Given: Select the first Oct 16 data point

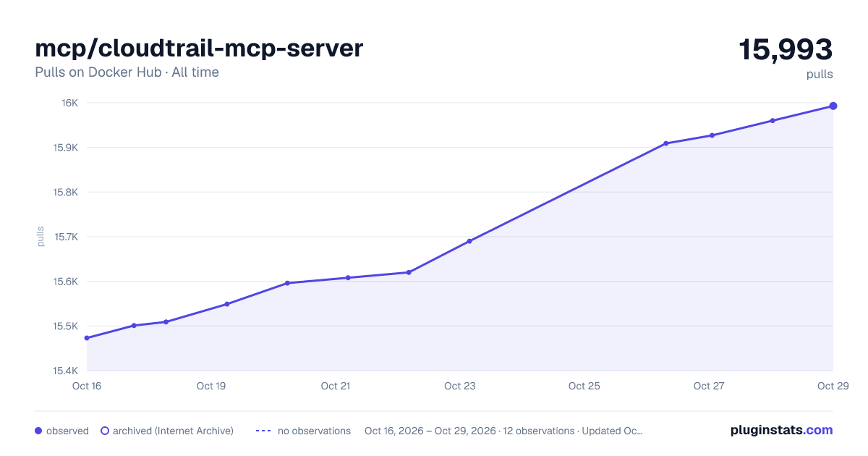Looking at the screenshot, I should click(87, 338).
